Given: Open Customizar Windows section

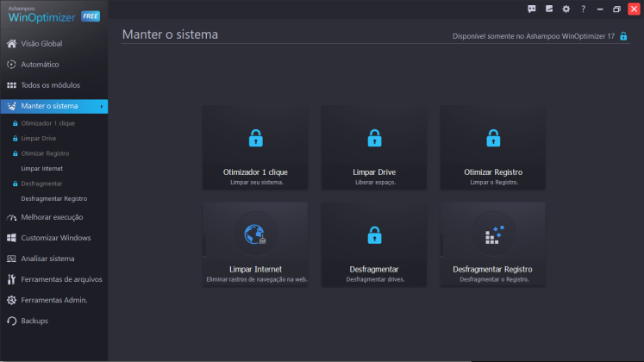Looking at the screenshot, I should [54, 238].
